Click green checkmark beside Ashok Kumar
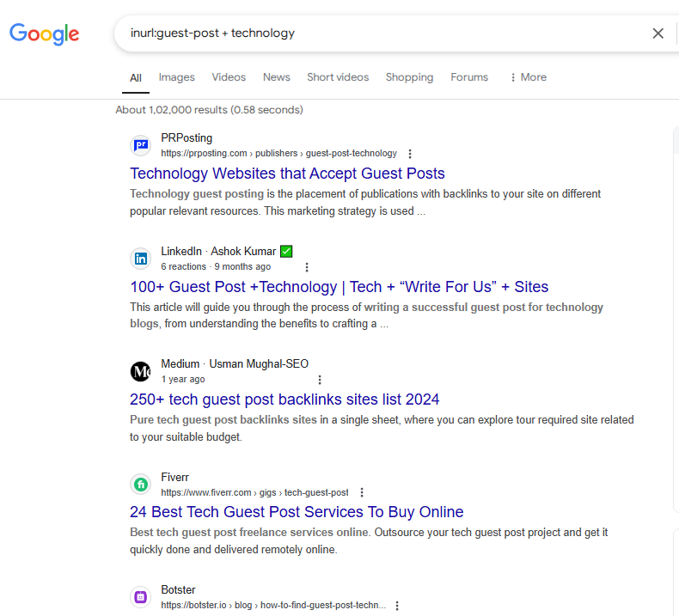 click(x=286, y=251)
